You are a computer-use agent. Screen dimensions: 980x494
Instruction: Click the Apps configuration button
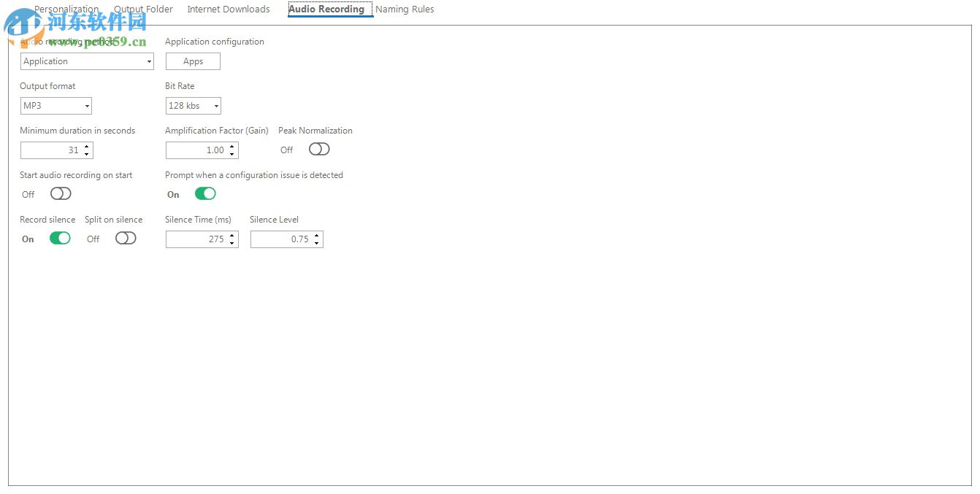193,61
